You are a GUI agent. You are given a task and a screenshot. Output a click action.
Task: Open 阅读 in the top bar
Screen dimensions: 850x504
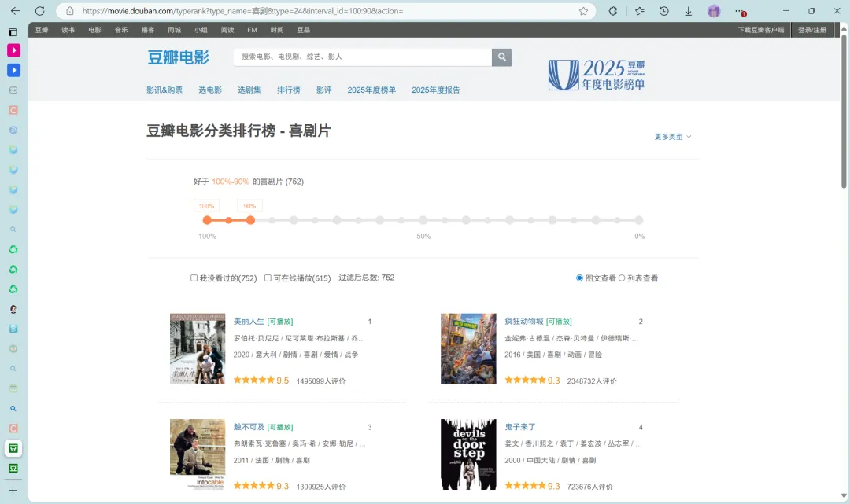227,30
